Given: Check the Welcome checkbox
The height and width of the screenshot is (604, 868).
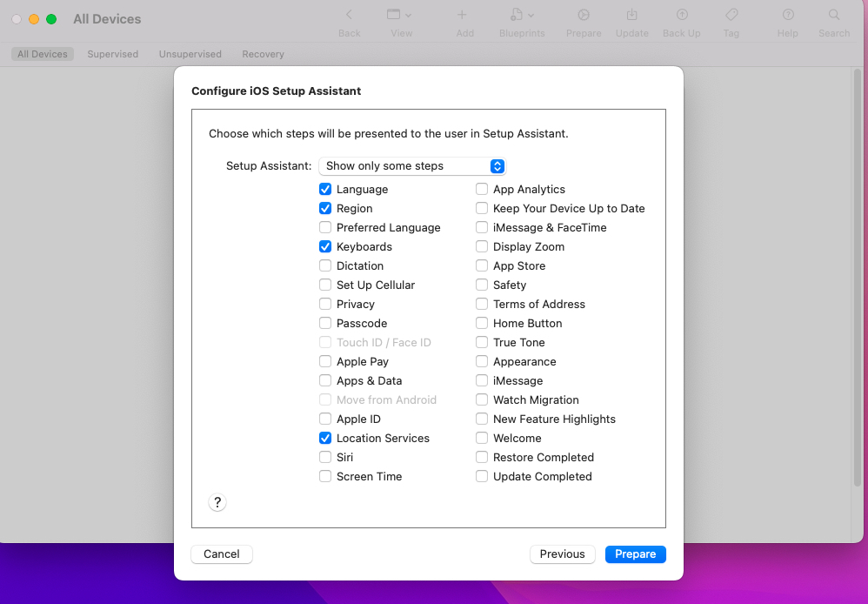Looking at the screenshot, I should click(x=482, y=439).
